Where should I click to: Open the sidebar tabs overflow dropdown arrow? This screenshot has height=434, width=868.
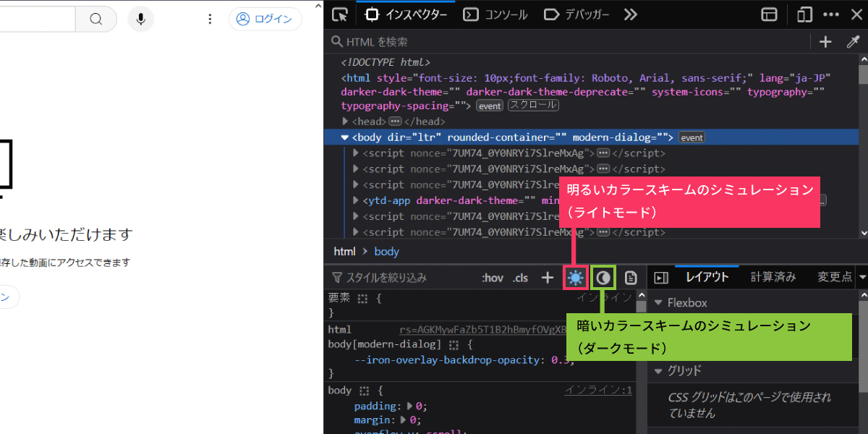click(862, 277)
